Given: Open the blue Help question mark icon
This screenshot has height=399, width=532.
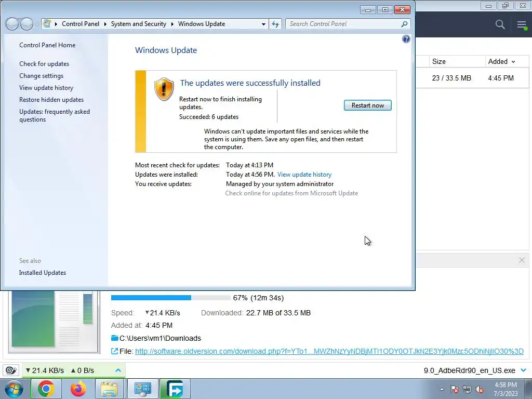Looking at the screenshot, I should 406,39.
